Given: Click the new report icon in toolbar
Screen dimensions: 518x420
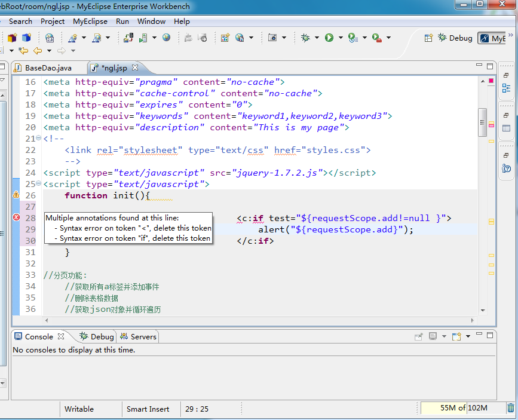Looking at the screenshot, I should click(225, 38).
